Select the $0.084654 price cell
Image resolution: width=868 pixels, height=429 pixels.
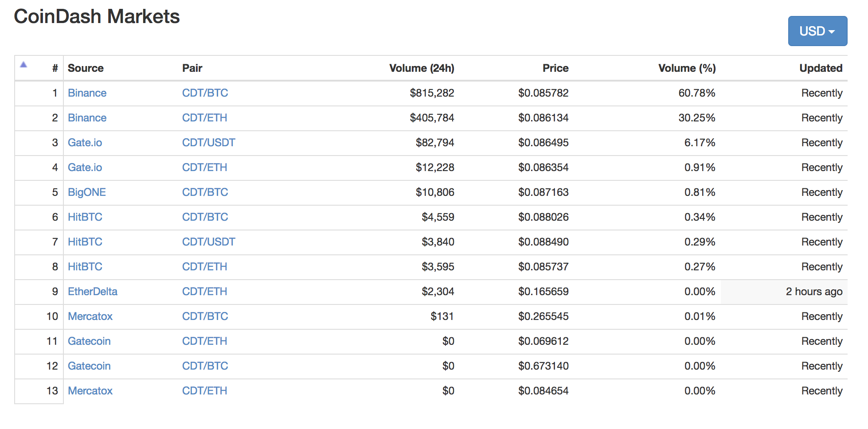coord(543,391)
